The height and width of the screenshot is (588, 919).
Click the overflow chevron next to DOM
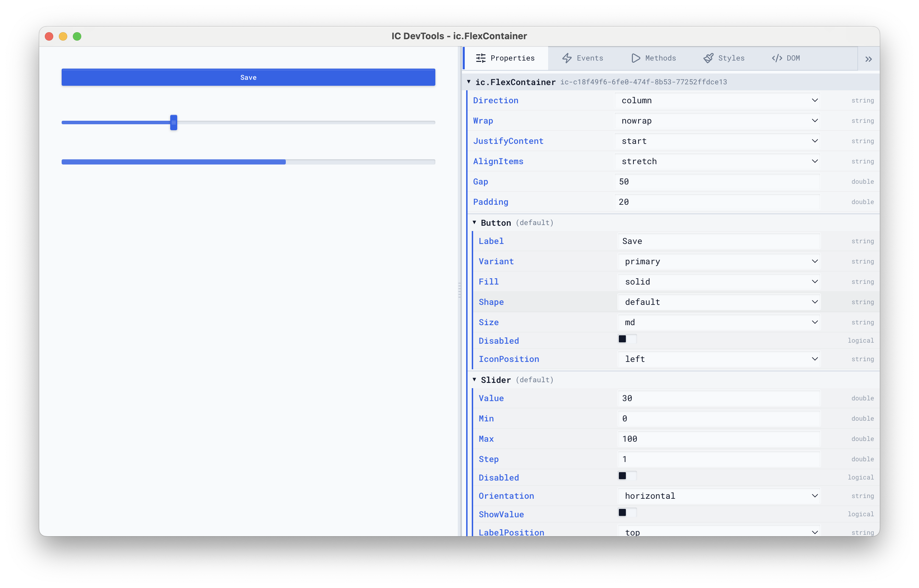(869, 58)
